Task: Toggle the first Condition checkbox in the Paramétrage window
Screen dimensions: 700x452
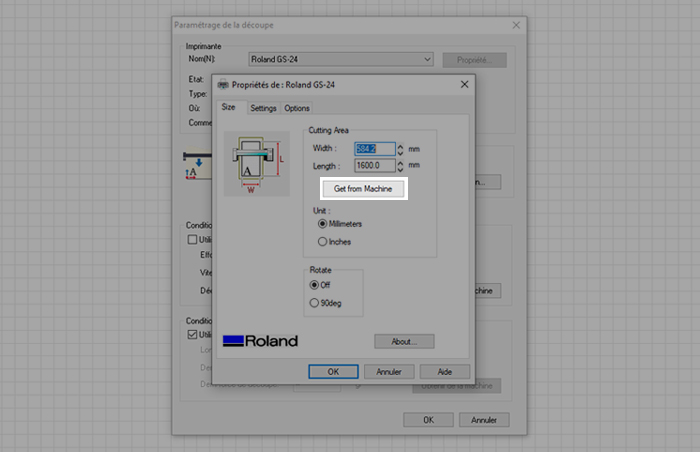Action: click(x=192, y=239)
